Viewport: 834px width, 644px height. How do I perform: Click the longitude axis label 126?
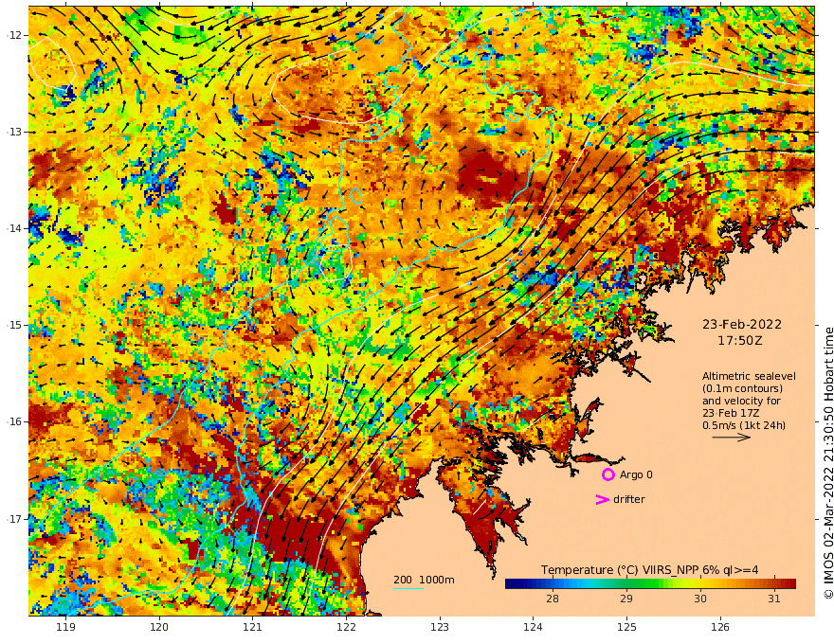coord(720,627)
